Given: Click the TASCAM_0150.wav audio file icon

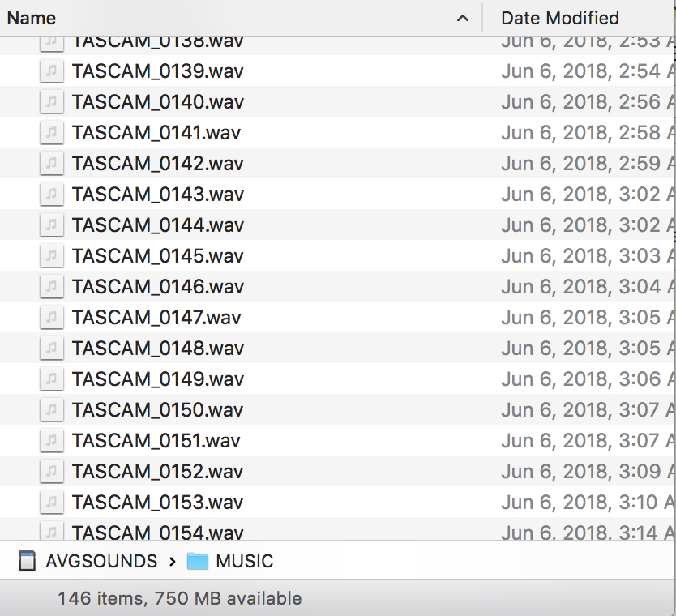Looking at the screenshot, I should 51,410.
